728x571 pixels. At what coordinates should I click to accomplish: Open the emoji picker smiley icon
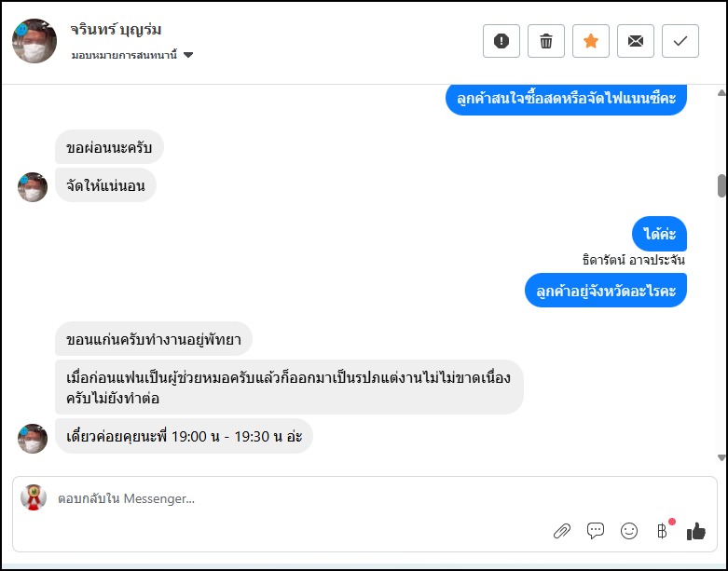(x=629, y=531)
